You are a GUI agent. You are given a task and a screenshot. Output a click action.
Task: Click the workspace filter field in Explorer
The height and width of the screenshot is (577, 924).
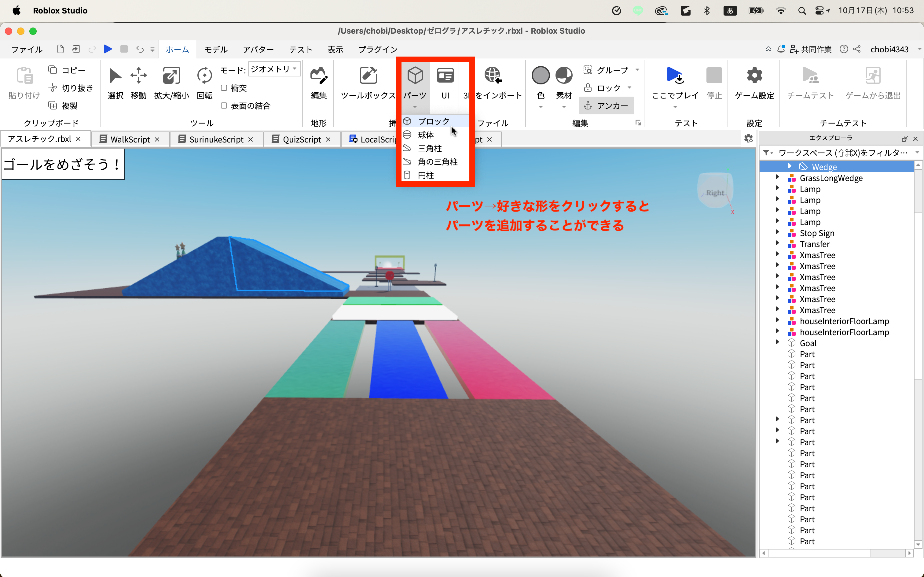pos(839,152)
